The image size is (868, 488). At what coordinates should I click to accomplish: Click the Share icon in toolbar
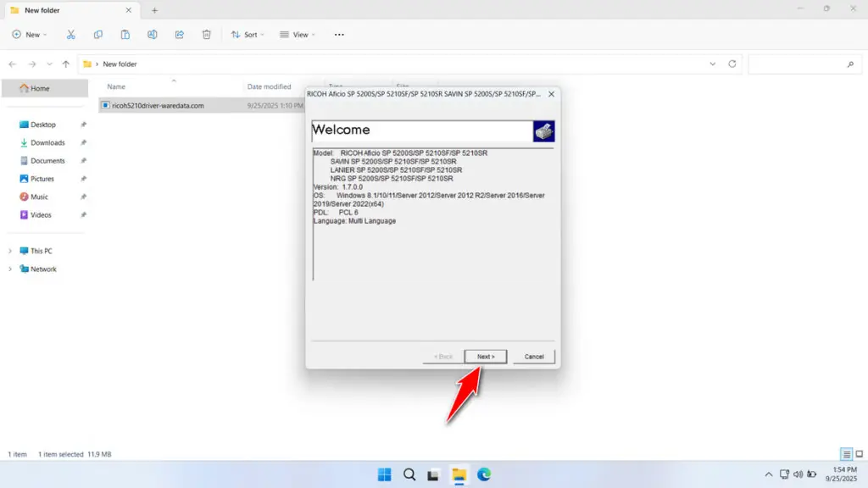point(180,34)
